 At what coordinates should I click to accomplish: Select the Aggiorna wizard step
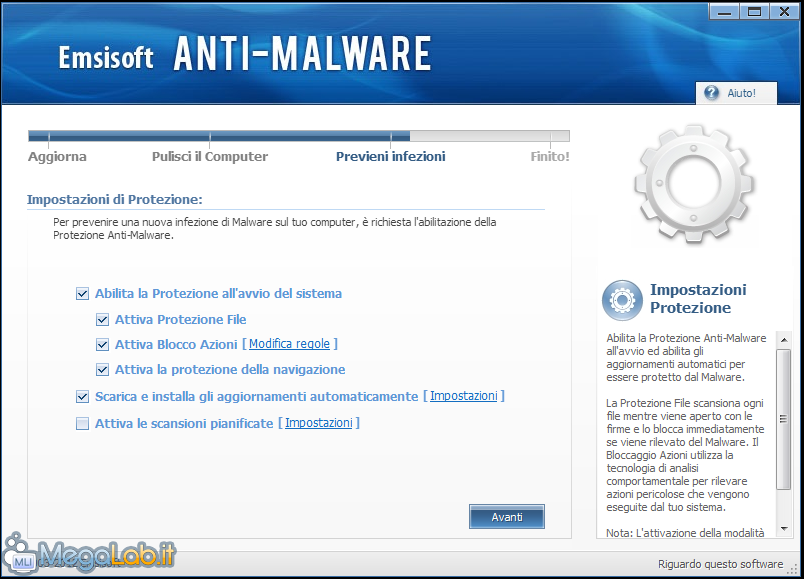tap(57, 156)
